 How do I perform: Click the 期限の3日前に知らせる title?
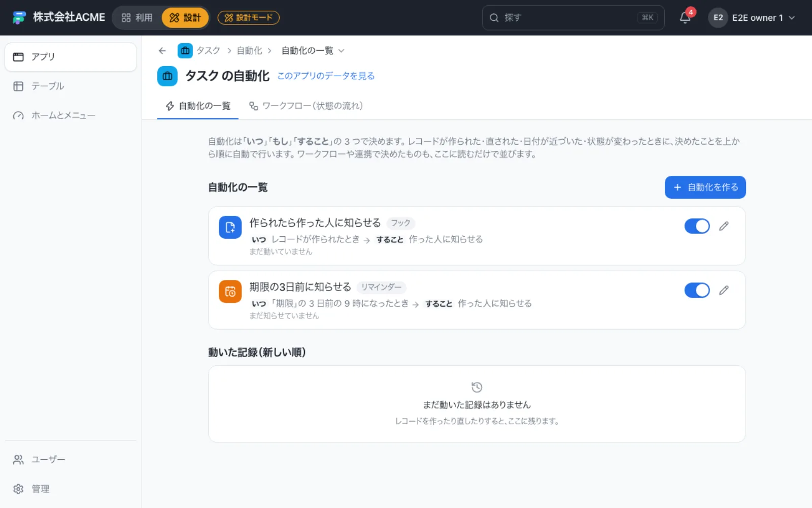(300, 287)
